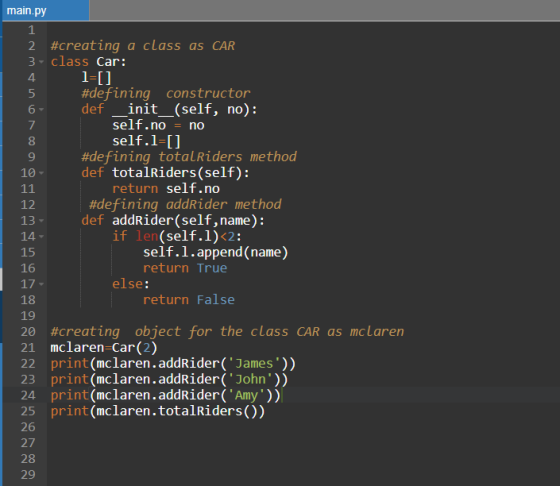Viewport: 560px width, 486px height.
Task: Click the comment about creating object mclaren
Action: tap(227, 331)
